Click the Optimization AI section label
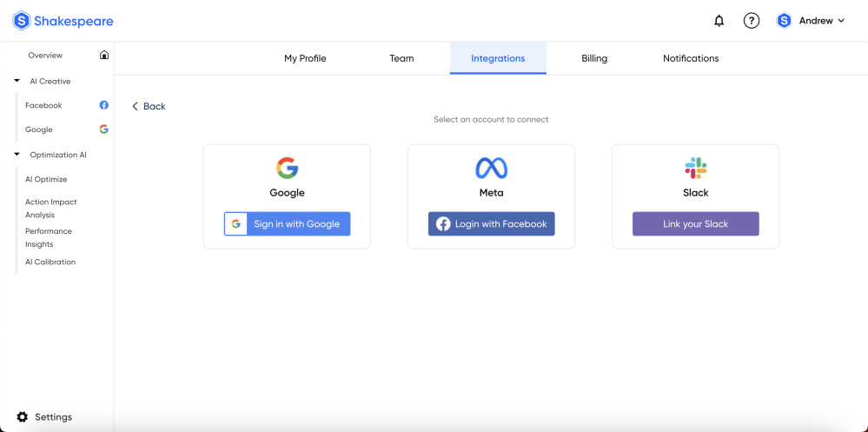 click(58, 155)
